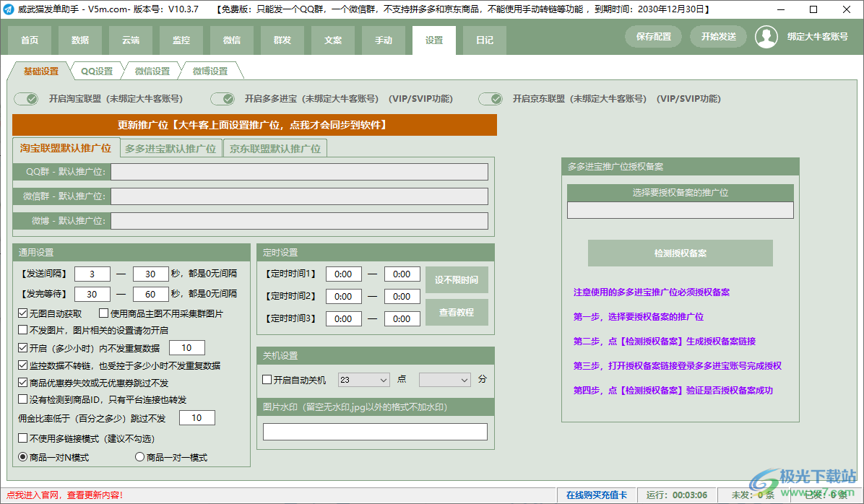Click 发完等待 maximum field showing 60
The width and height of the screenshot is (864, 504).
point(150,294)
